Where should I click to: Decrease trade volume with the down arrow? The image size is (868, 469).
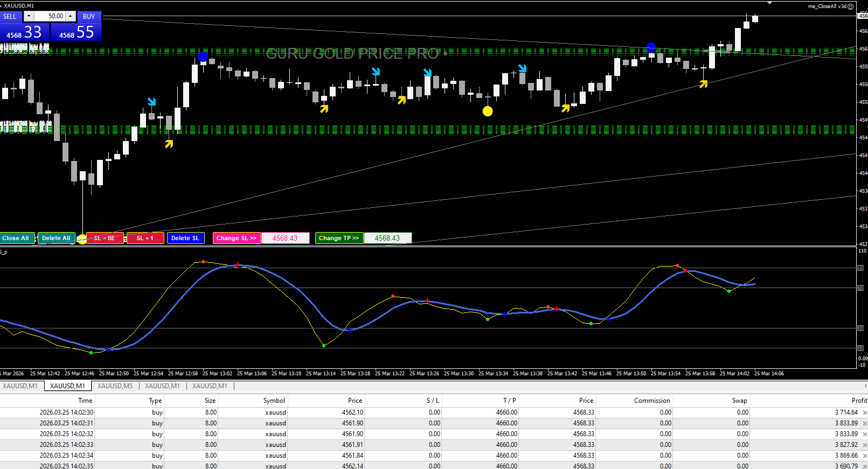tap(29, 16)
